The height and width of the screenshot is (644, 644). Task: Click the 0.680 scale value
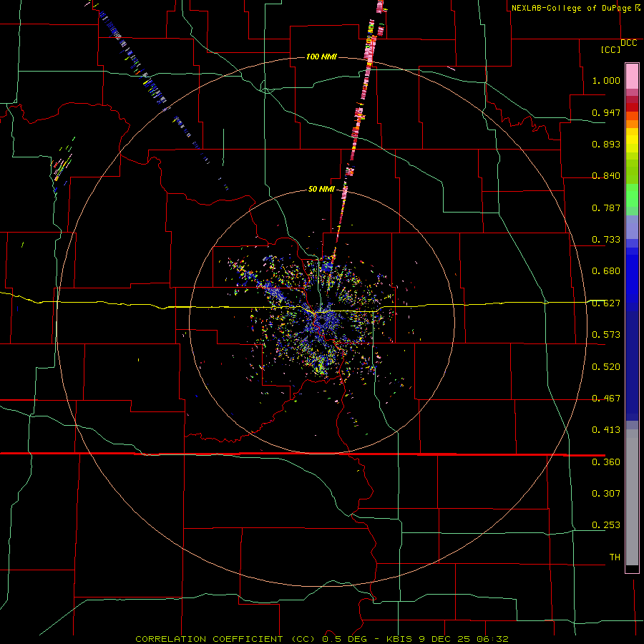click(606, 271)
